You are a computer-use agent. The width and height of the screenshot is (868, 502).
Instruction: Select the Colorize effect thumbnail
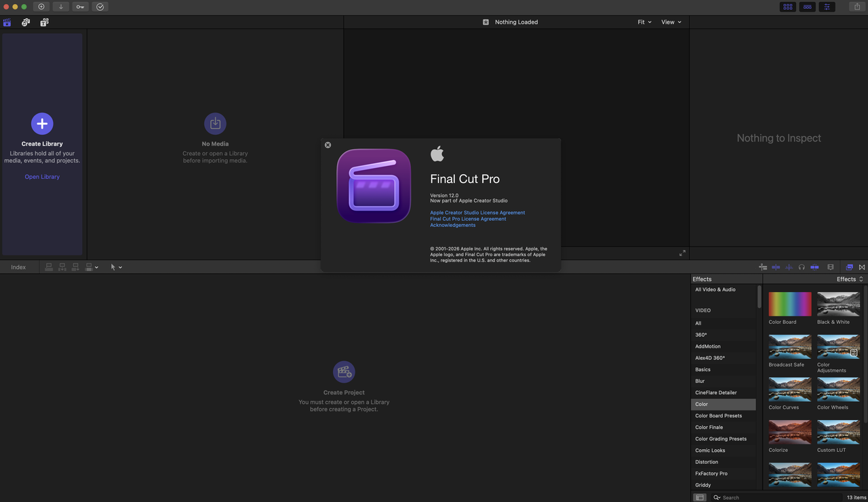(x=790, y=432)
